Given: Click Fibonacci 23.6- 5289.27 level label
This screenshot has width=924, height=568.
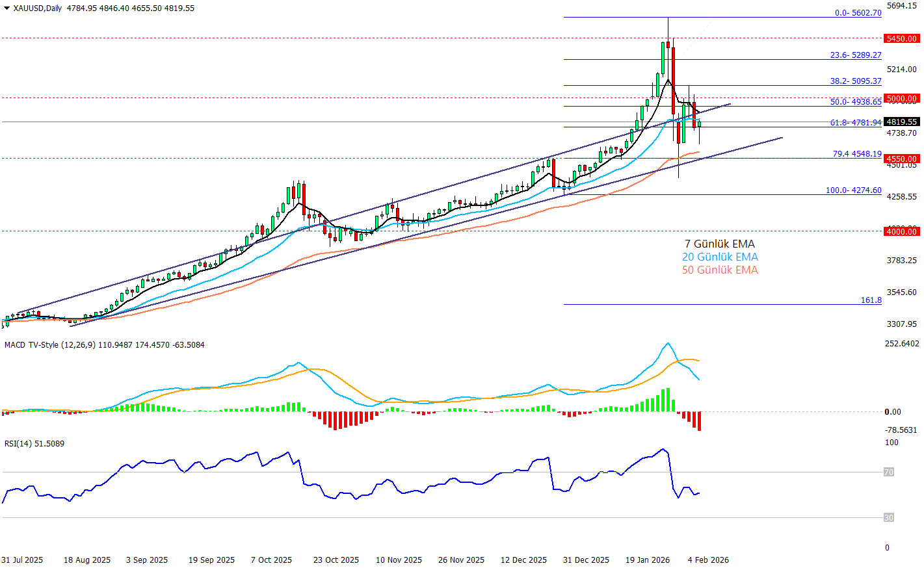Looking at the screenshot, I should 856,55.
